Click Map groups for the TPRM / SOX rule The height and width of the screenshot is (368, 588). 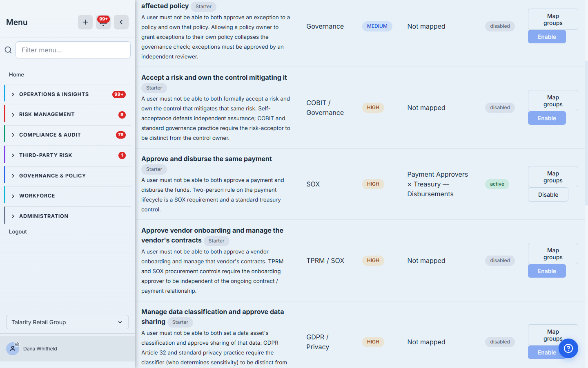tap(553, 254)
